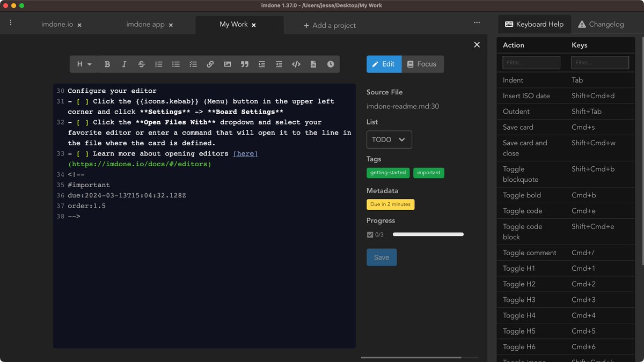Screen dimensions: 644x362
Task: Click the 'Save card and close' row
Action: click(566, 148)
